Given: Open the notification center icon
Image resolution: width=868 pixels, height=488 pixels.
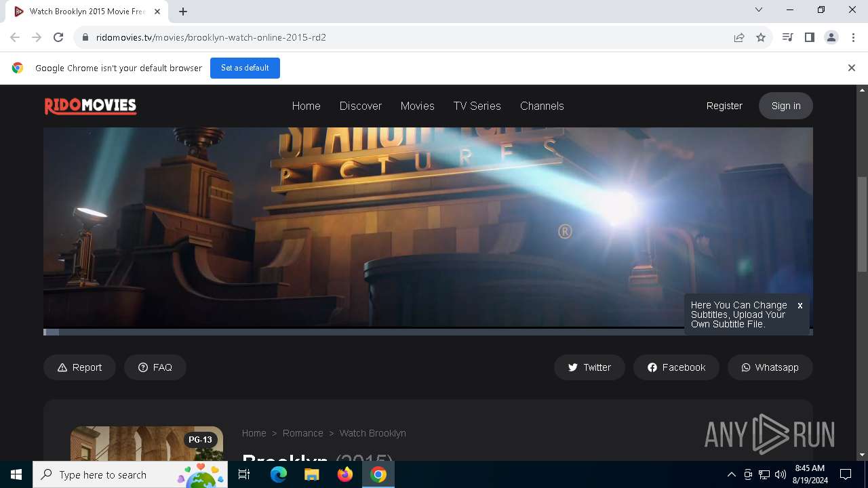Looking at the screenshot, I should click(846, 474).
